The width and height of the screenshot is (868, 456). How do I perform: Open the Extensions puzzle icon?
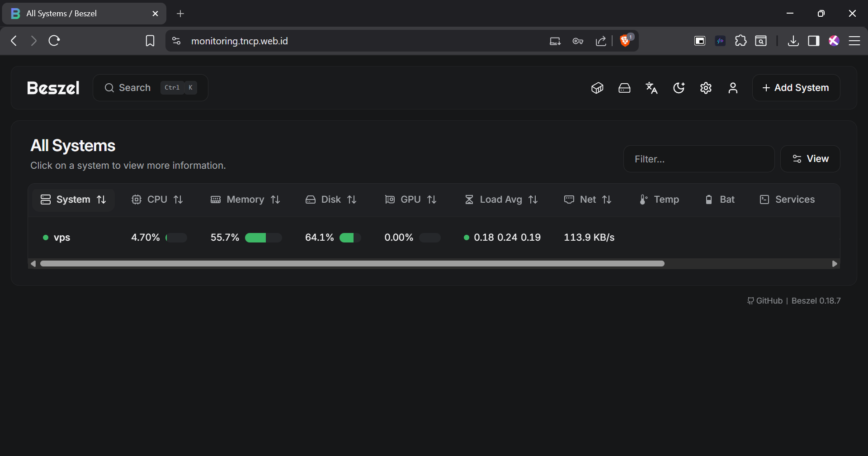click(x=741, y=41)
